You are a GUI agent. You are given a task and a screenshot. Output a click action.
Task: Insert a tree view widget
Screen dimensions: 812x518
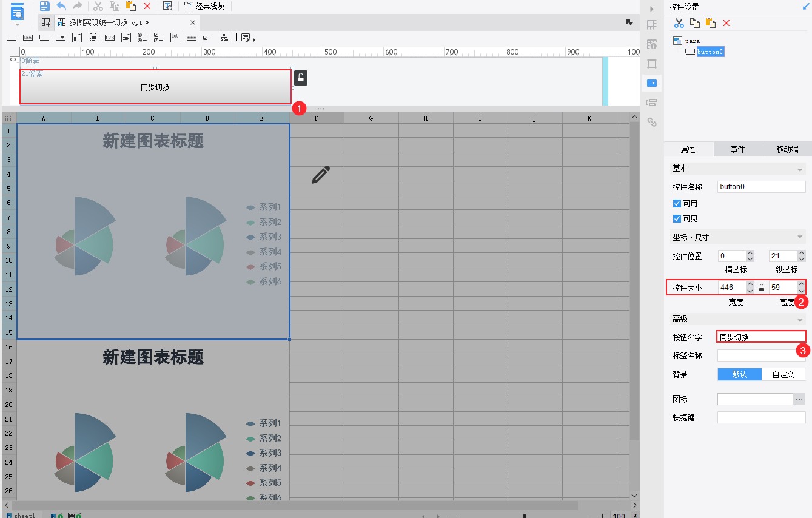point(224,38)
